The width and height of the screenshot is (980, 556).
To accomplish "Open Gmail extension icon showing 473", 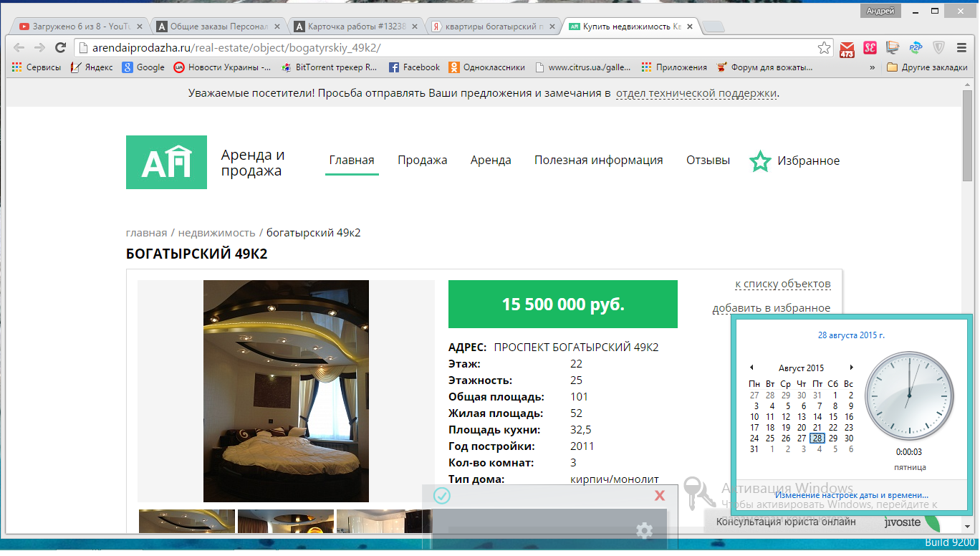I will [847, 49].
